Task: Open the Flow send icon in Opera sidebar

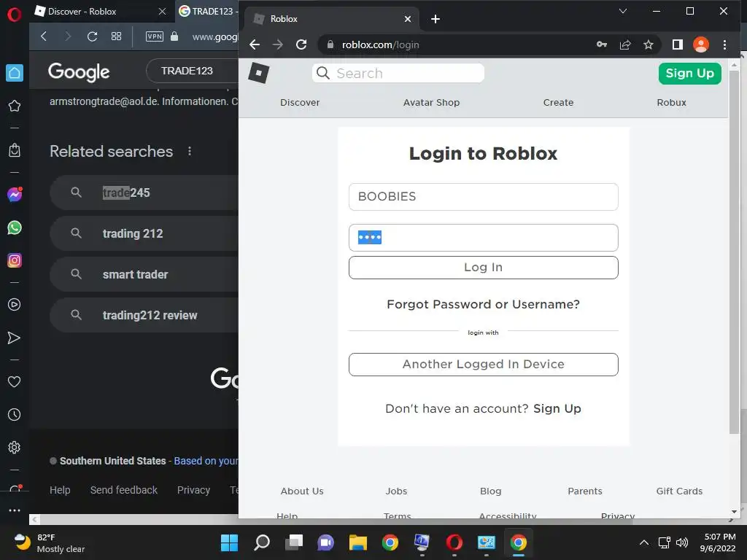Action: [15, 338]
